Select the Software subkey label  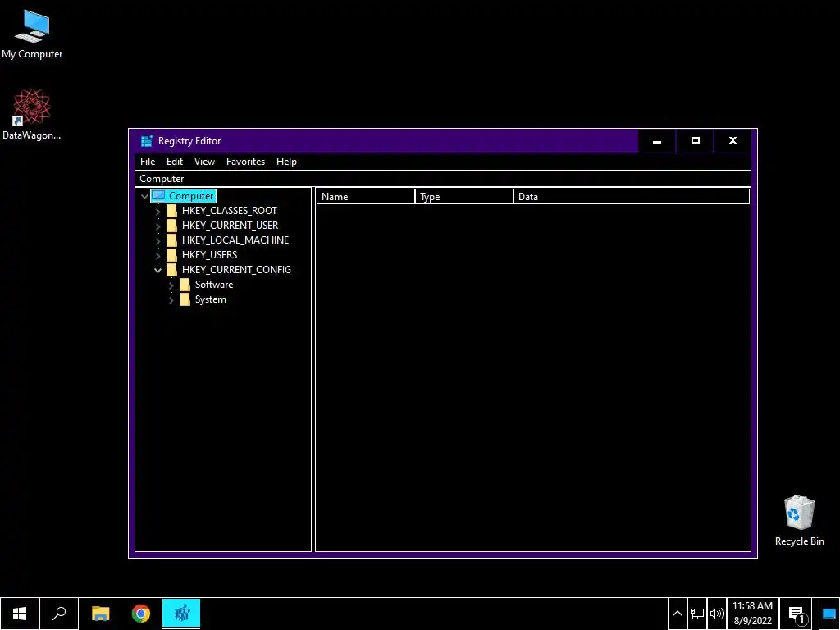[214, 285]
